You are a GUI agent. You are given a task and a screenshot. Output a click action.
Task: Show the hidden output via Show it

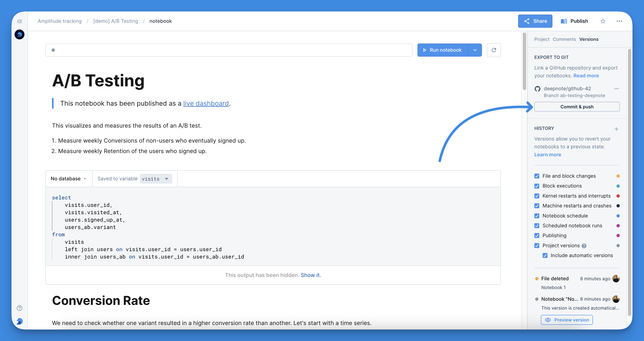[311, 275]
